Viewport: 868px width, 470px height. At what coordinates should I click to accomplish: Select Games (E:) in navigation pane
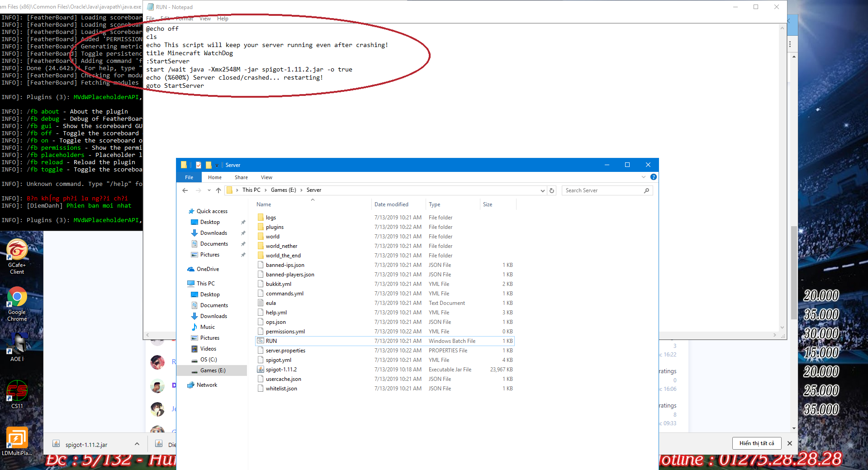[x=213, y=370]
